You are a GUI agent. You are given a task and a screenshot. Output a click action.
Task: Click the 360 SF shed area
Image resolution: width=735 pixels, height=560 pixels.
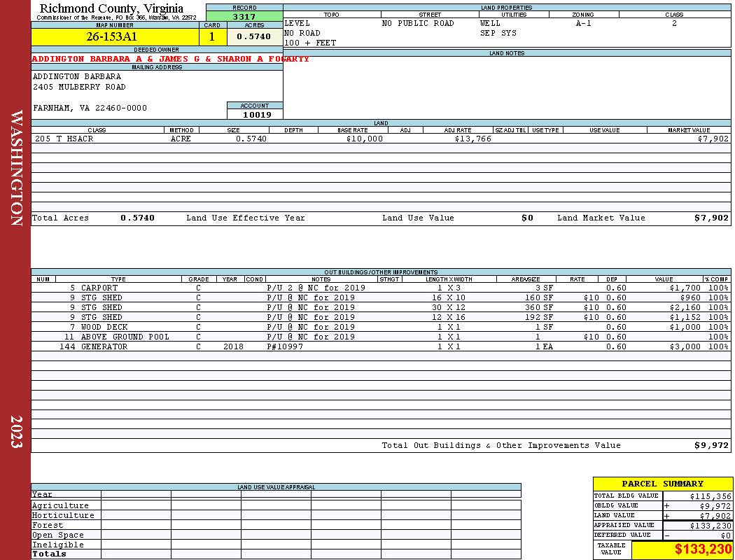(539, 307)
